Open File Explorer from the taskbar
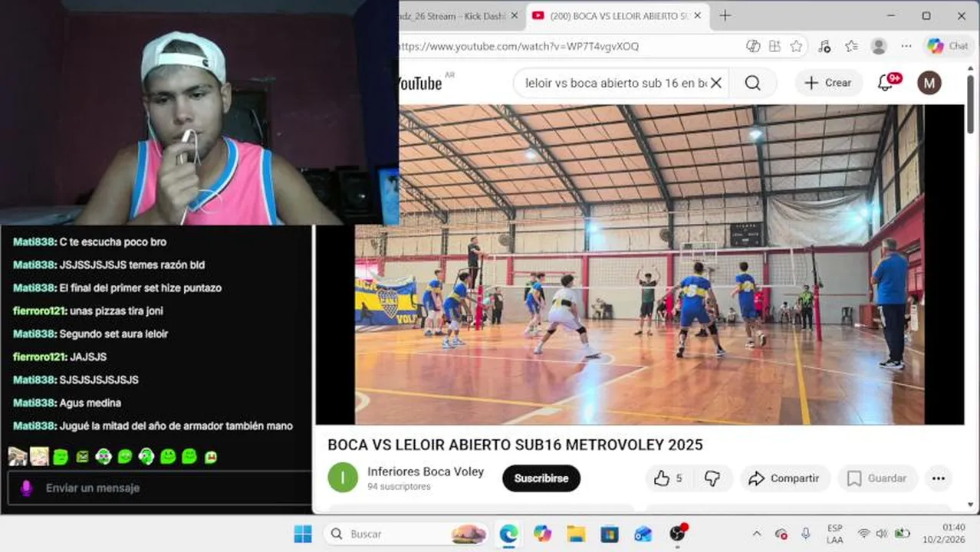980x552 pixels. pos(576,534)
